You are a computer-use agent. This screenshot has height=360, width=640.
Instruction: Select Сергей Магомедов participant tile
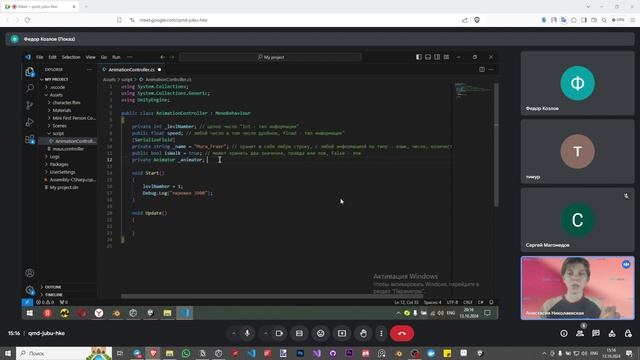[577, 220]
